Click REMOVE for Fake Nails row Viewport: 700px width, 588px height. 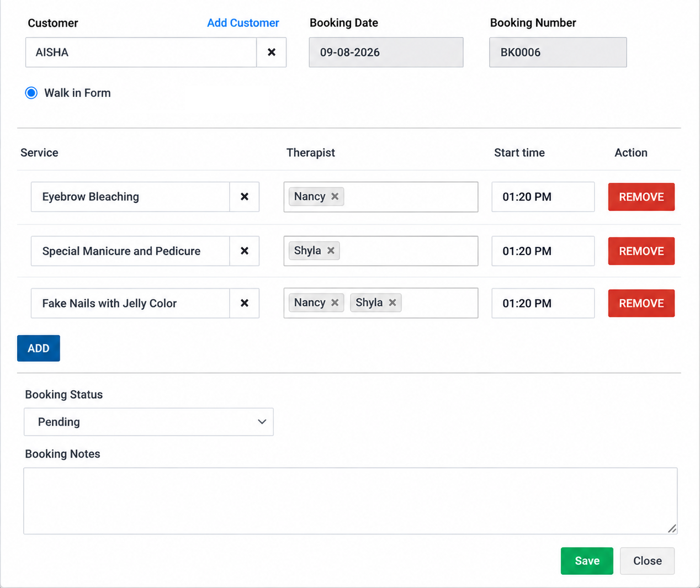pos(641,303)
